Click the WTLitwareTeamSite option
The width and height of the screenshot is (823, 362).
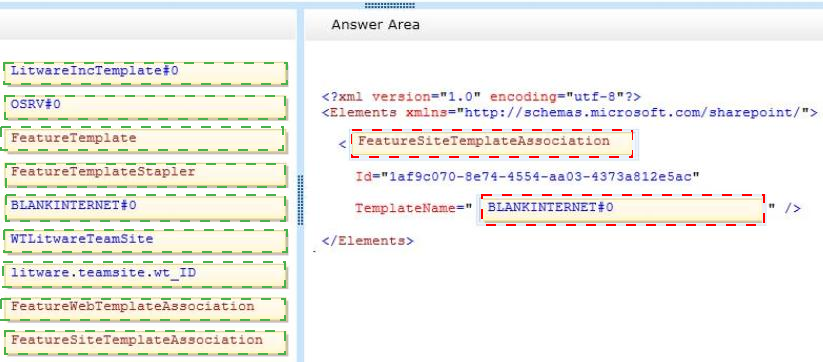click(x=145, y=241)
